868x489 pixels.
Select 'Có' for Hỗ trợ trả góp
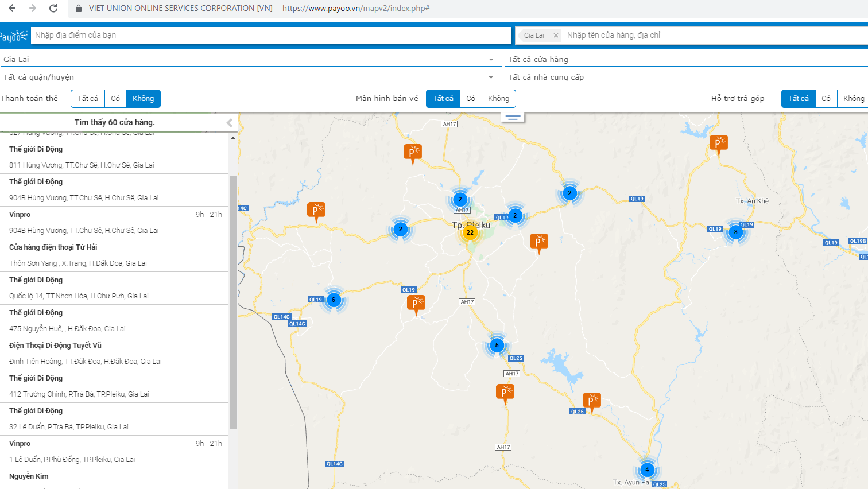point(826,99)
